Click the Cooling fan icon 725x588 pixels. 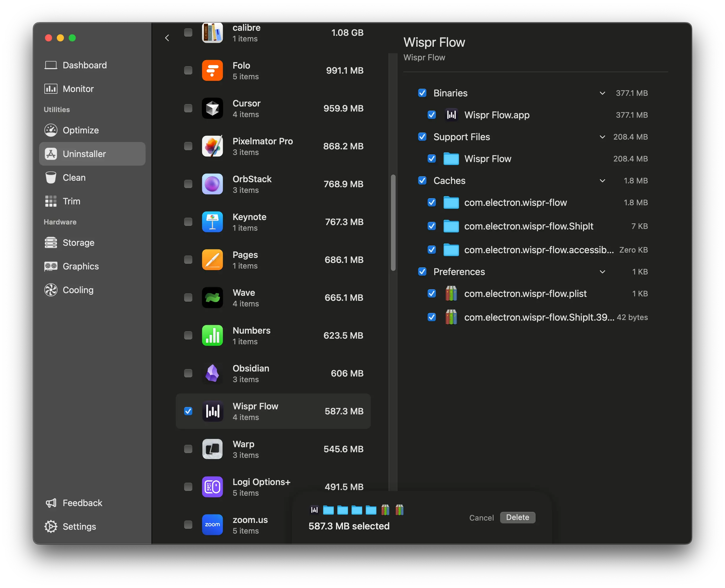pyautogui.click(x=51, y=290)
